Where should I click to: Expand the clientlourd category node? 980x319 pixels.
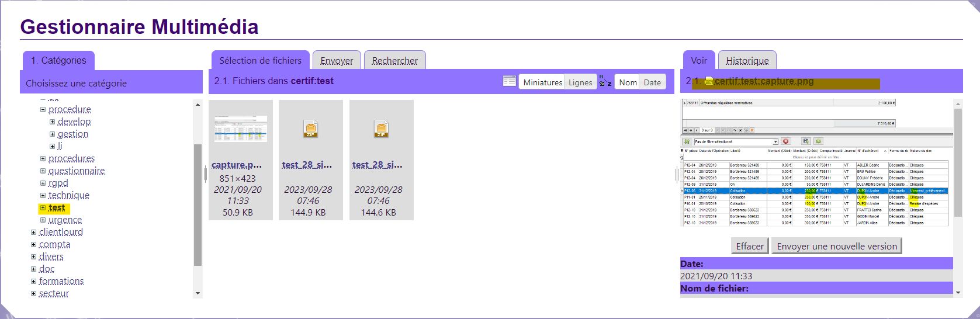(x=33, y=233)
